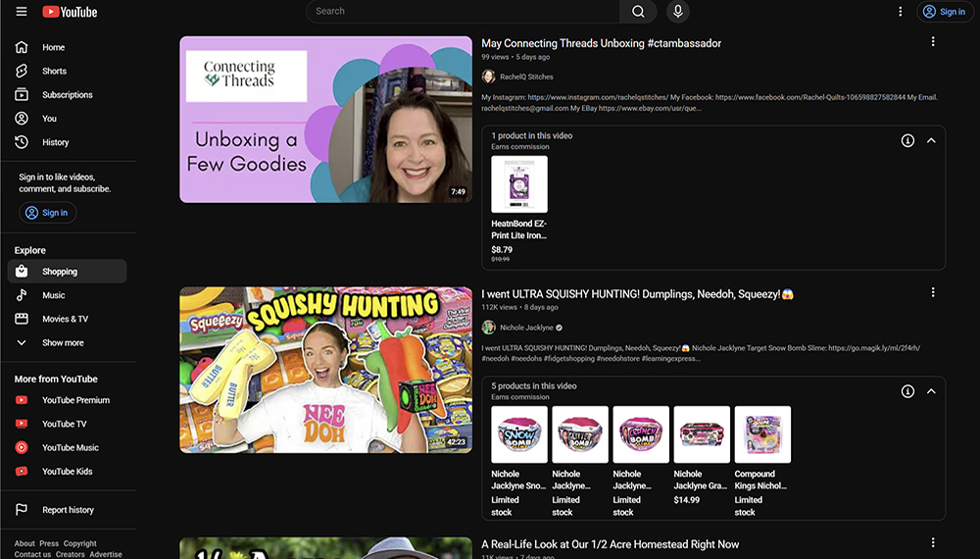
Task: Open Movies & TV under Explore
Action: click(x=67, y=319)
